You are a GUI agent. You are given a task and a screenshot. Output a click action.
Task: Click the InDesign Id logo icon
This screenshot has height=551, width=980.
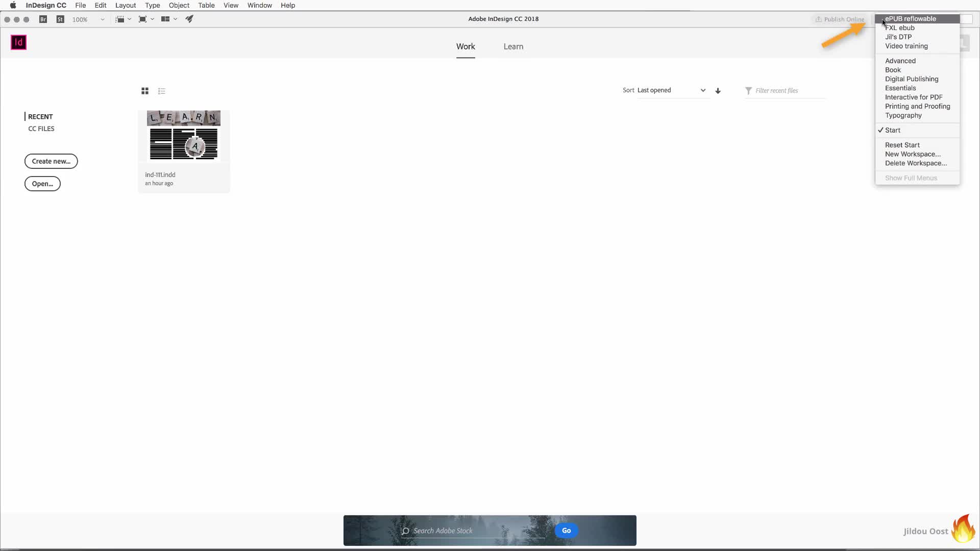[18, 42]
